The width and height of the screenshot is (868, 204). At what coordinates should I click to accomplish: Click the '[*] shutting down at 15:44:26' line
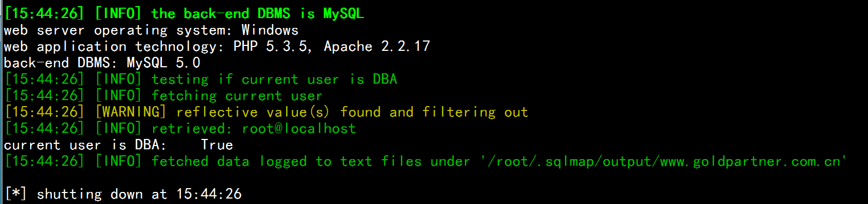[x=123, y=194]
